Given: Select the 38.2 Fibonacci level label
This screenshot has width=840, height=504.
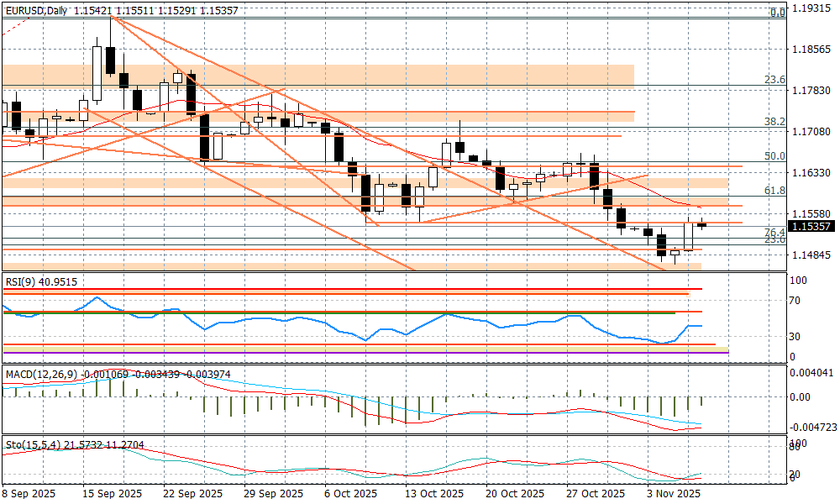Looking at the screenshot, I should tap(774, 122).
